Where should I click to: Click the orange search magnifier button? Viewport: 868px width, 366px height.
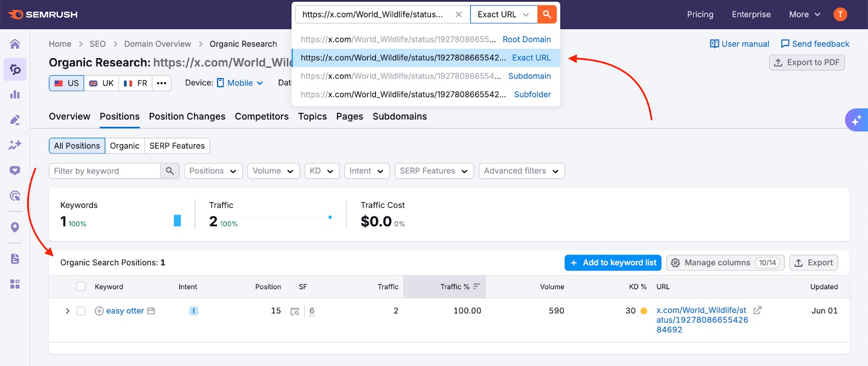click(547, 15)
